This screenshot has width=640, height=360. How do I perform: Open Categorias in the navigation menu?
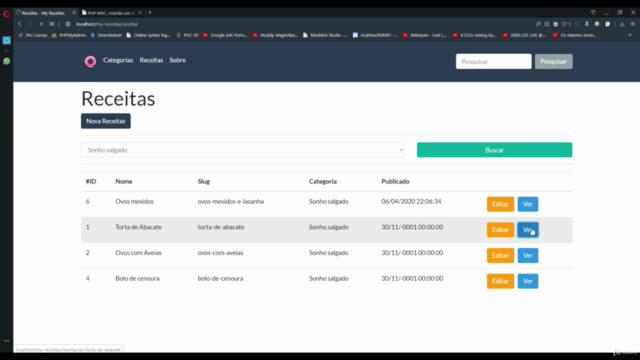[x=118, y=60]
